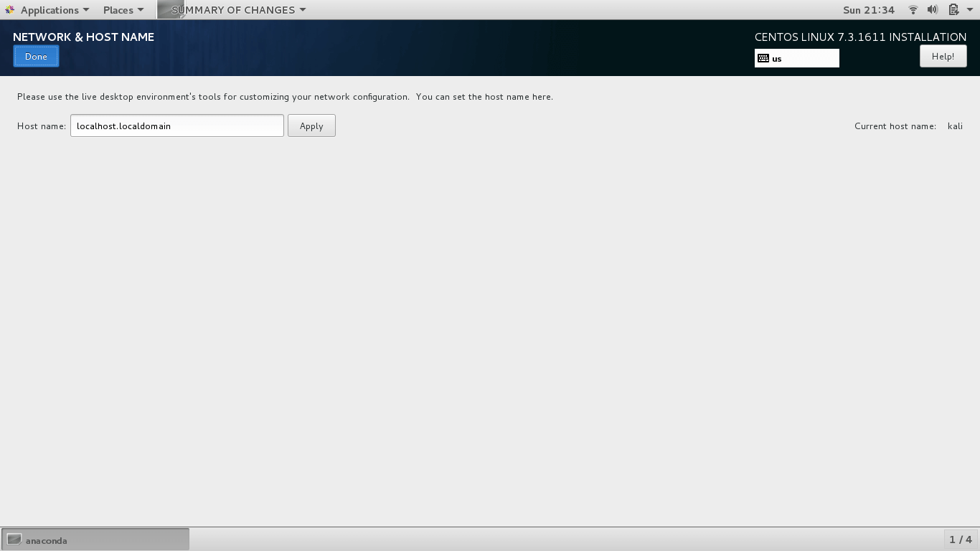Click the NETWORK & HOST NAME title
This screenshot has height=551, width=980.
point(83,37)
